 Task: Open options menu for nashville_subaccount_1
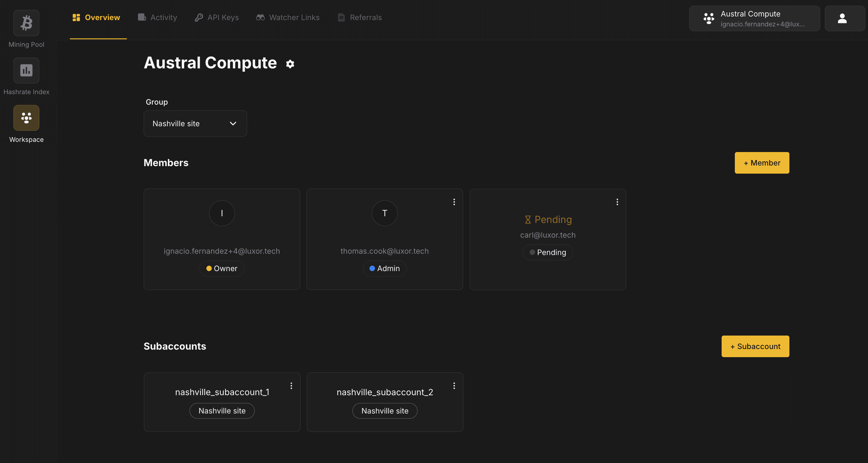[x=292, y=386]
